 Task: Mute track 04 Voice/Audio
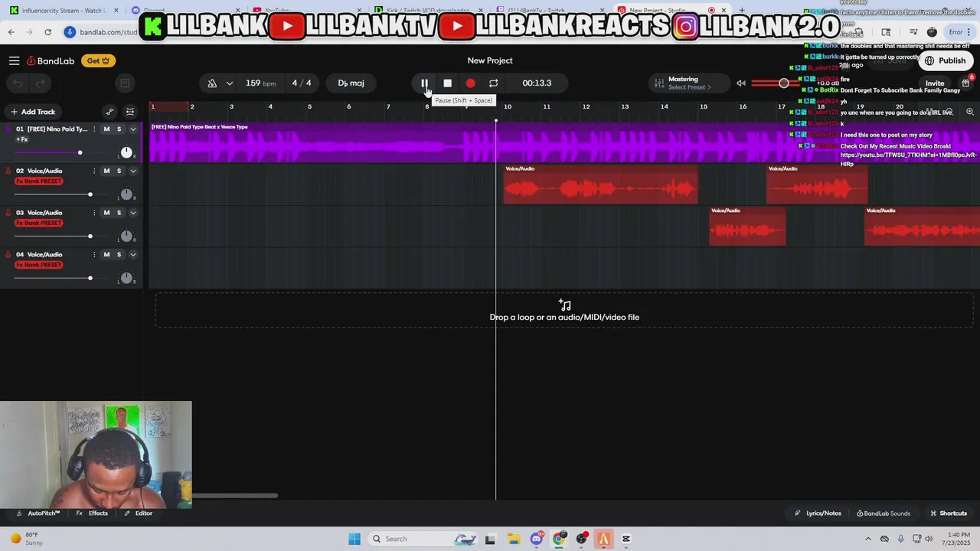106,254
